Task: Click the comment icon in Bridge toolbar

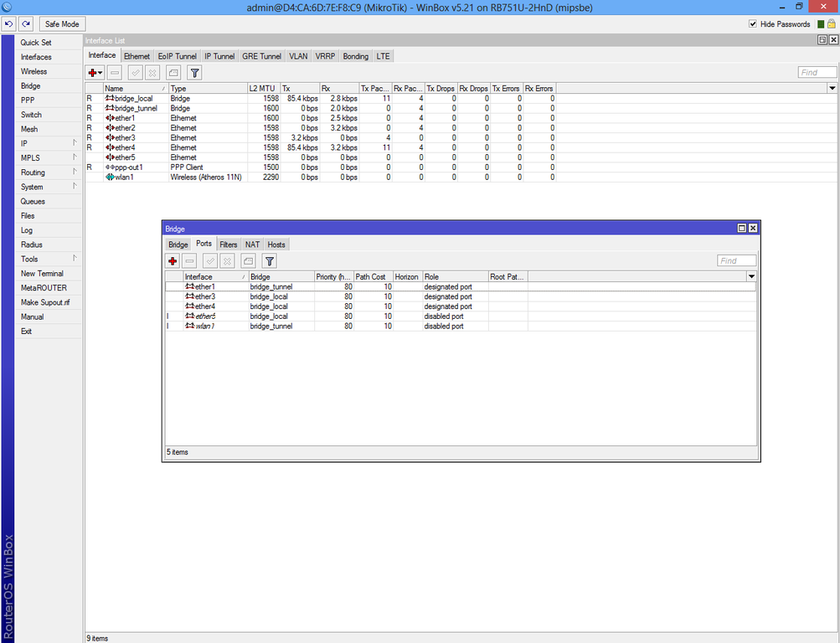Action: 249,261
